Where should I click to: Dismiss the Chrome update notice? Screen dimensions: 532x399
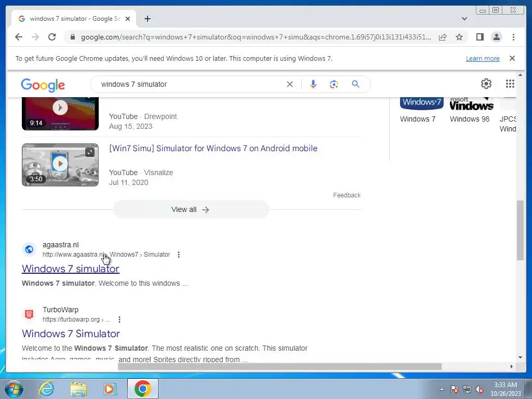512,58
